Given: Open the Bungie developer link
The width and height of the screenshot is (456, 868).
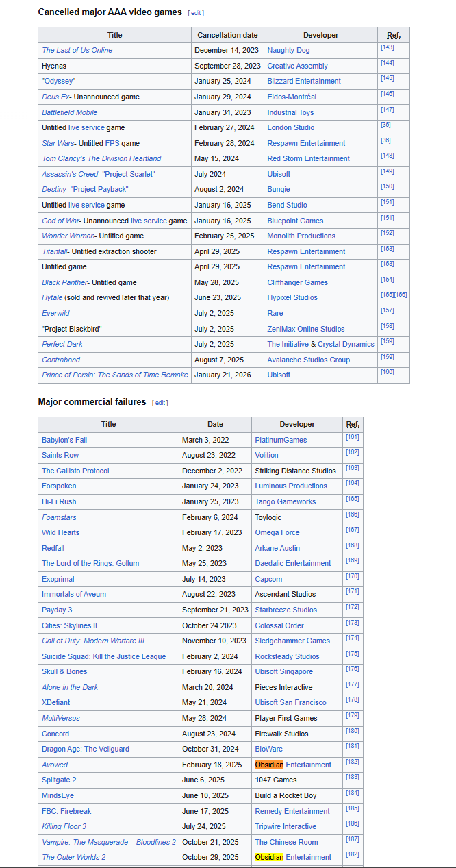Looking at the screenshot, I should pyautogui.click(x=279, y=189).
